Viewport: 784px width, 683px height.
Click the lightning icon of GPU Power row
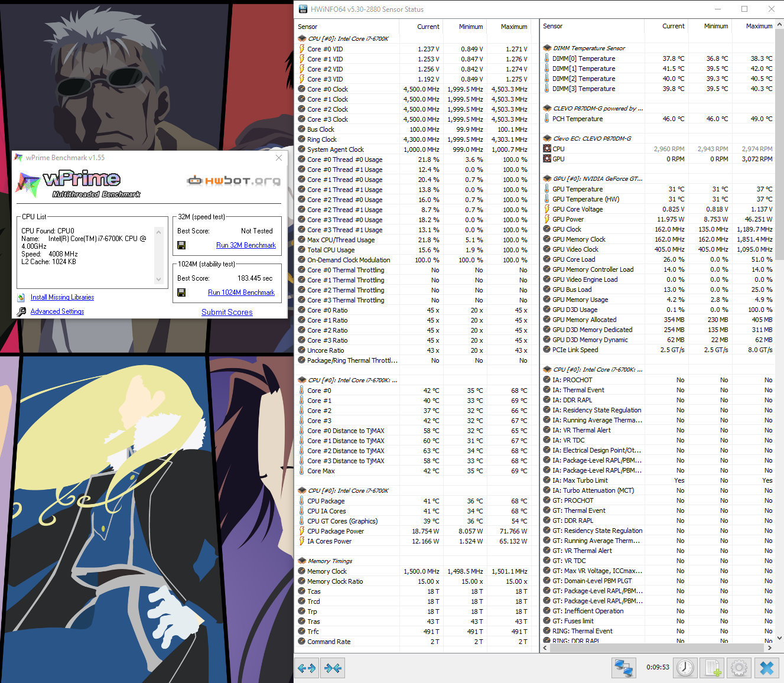[546, 219]
